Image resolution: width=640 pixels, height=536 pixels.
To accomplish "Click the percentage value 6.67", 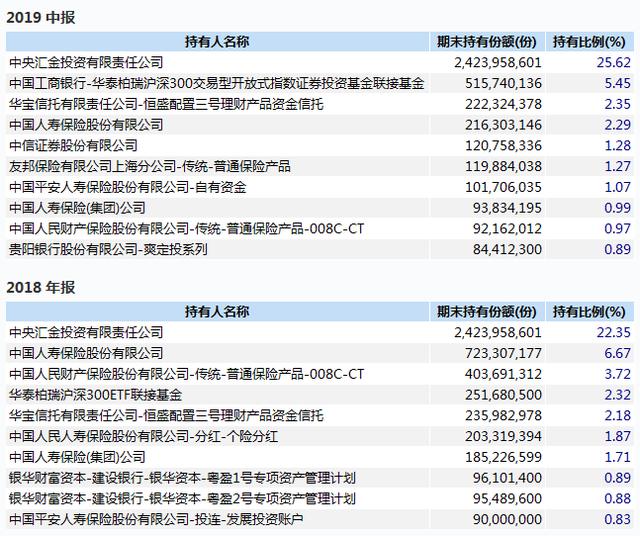I will (x=618, y=354).
